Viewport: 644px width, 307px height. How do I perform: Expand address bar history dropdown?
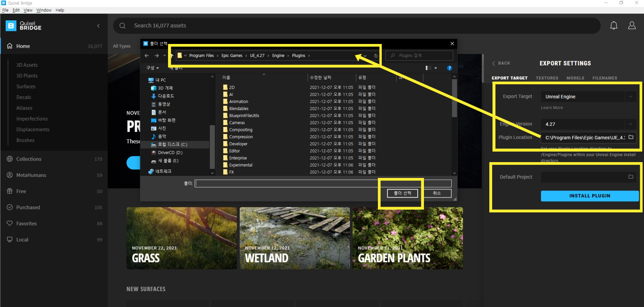365,56
